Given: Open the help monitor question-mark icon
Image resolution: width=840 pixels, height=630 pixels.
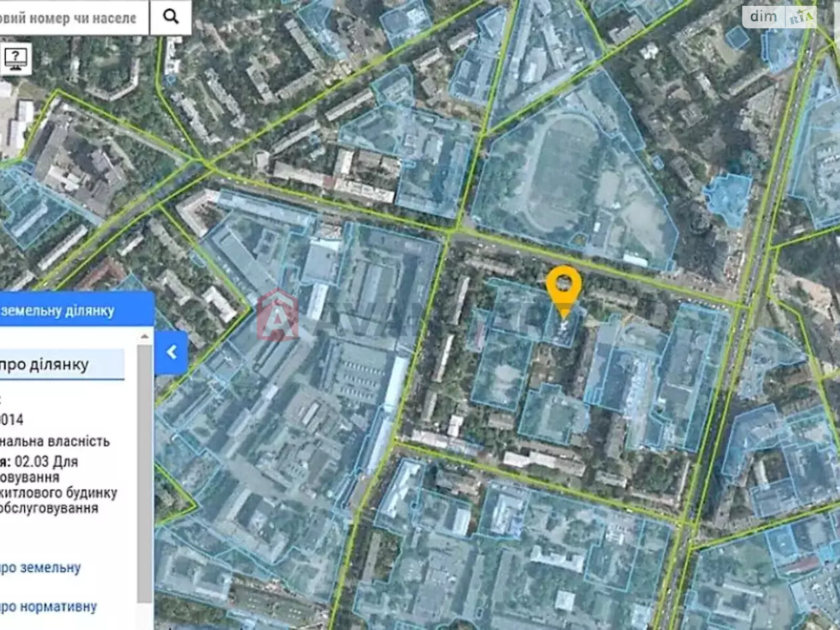Looking at the screenshot, I should point(16,57).
